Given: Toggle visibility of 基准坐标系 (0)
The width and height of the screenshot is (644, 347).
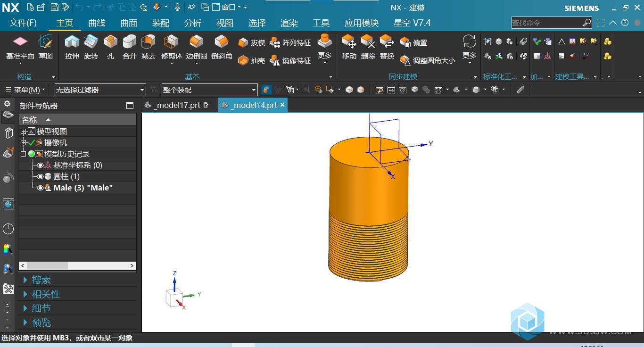Looking at the screenshot, I should (x=40, y=165).
